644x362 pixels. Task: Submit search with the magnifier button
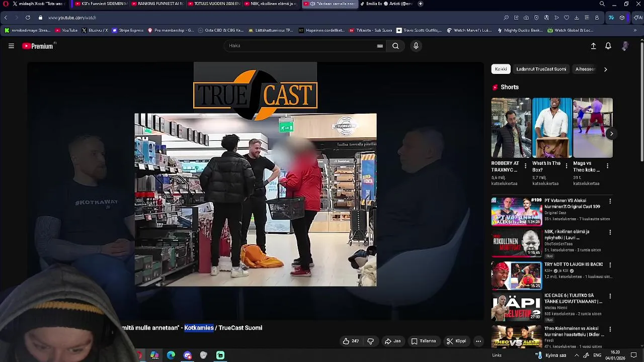pos(395,46)
